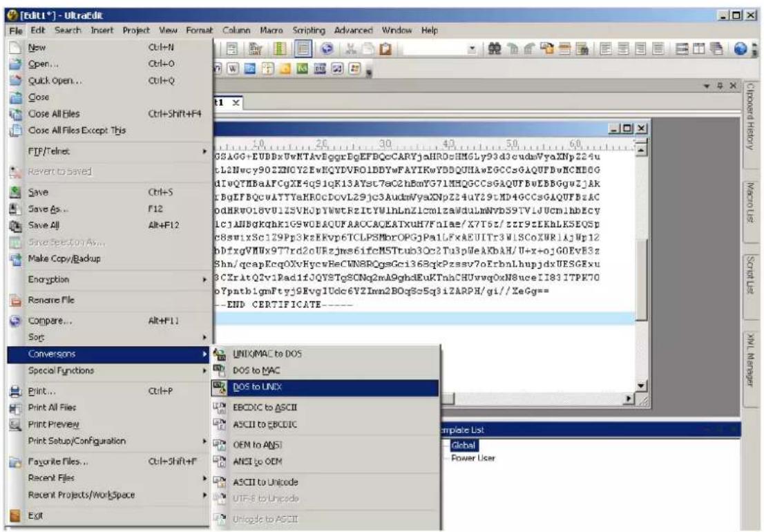Expand the FTP/Telnet submenu
This screenshot has height=532, width=764.
point(110,151)
